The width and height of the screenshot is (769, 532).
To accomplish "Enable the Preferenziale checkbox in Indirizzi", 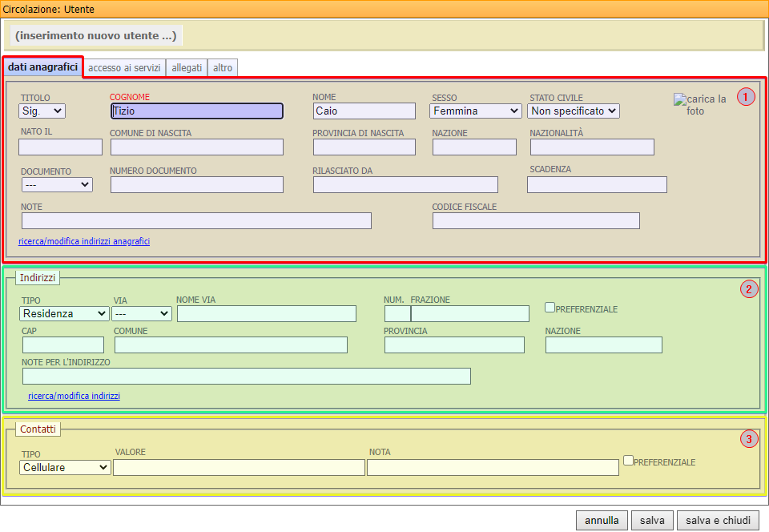I will pos(550,307).
